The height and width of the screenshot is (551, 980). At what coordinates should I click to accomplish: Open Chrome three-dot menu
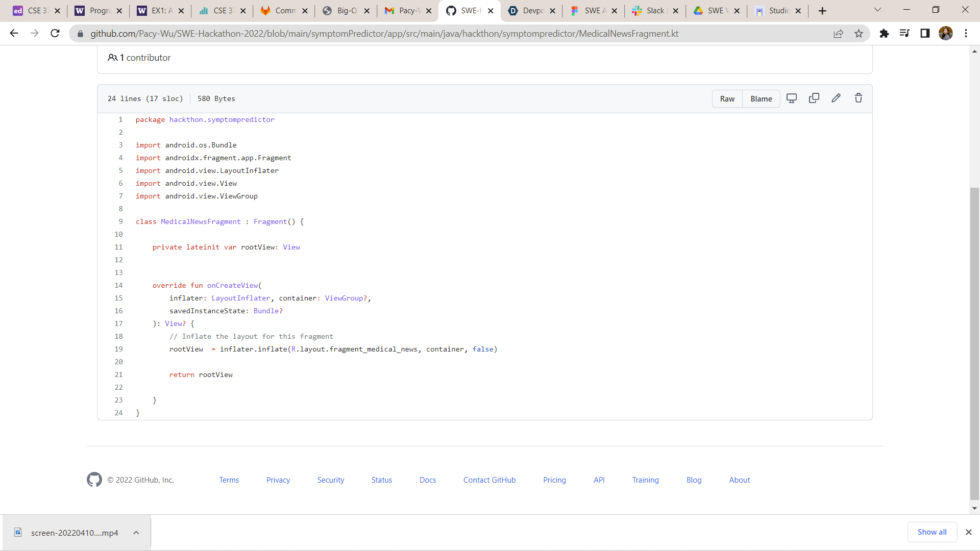coord(966,34)
